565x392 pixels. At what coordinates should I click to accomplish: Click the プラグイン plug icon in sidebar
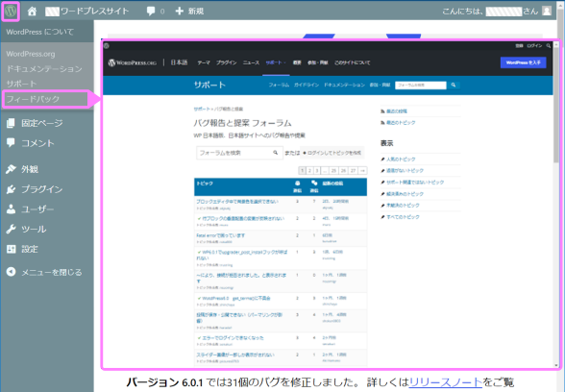[x=11, y=189]
